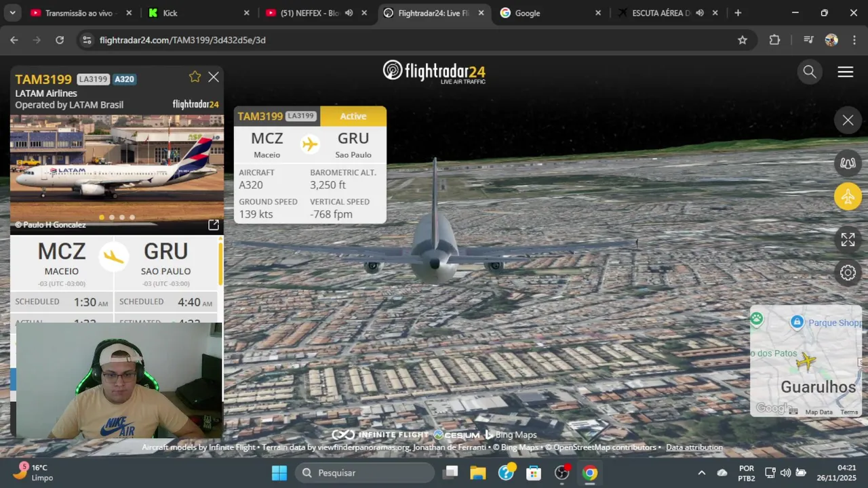The image size is (868, 488).
Task: Click the Flightradar24 logo at top
Action: pos(434,72)
